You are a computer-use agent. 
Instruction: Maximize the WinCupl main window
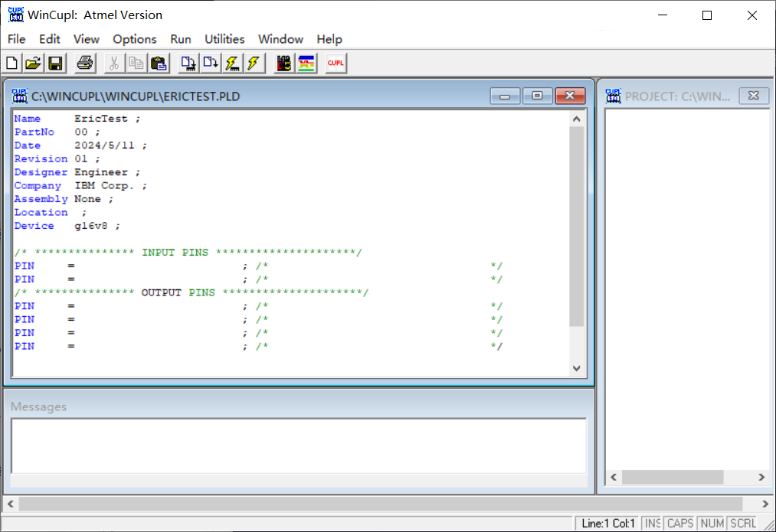(707, 15)
